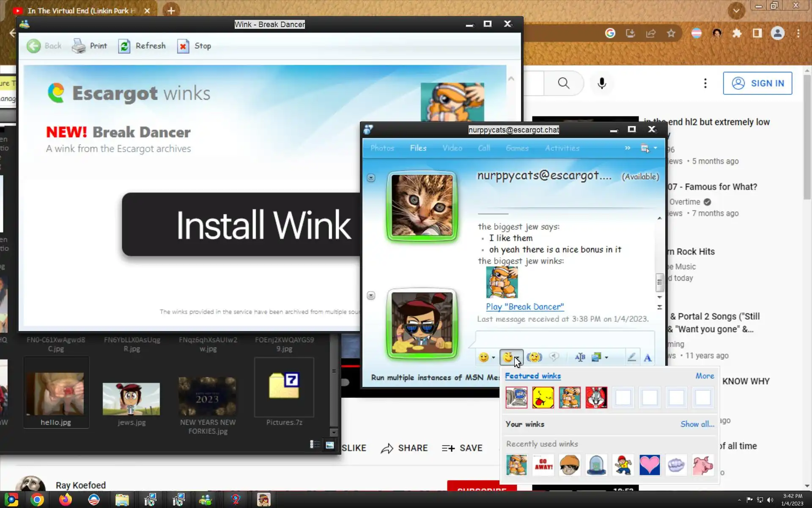Pick the Bugs Bunny featured wink

(x=596, y=398)
